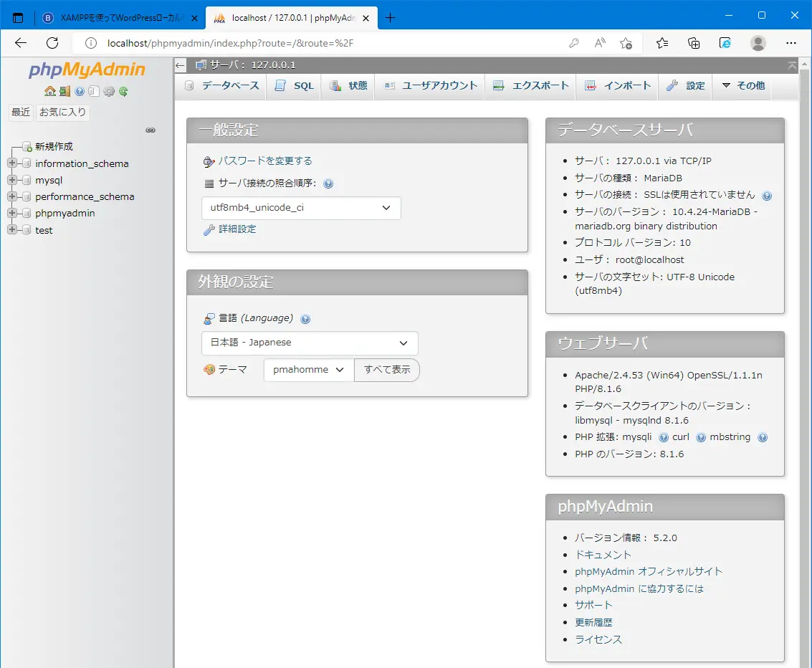
Task: Open the 詳細設定 link
Action: point(237,229)
